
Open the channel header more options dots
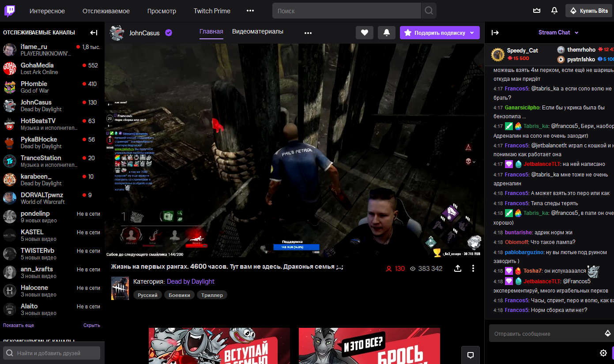308,33
